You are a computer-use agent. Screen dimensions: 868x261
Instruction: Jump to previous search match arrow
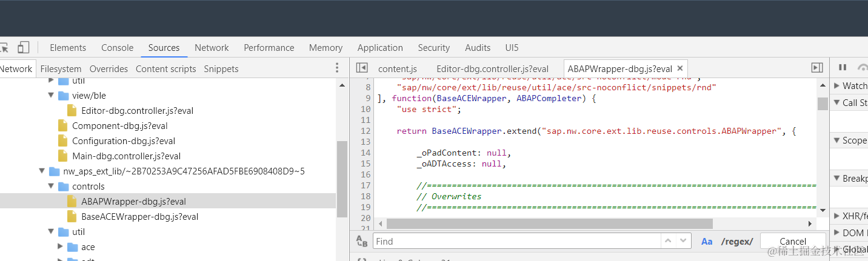point(668,241)
